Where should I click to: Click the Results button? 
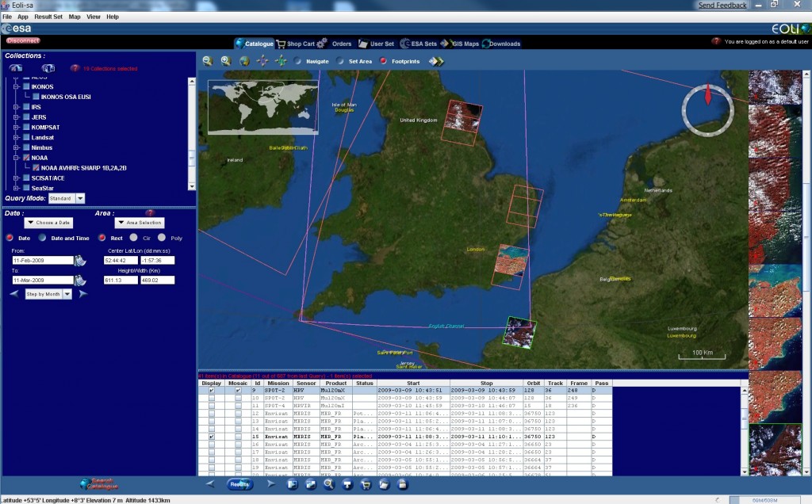click(x=238, y=483)
